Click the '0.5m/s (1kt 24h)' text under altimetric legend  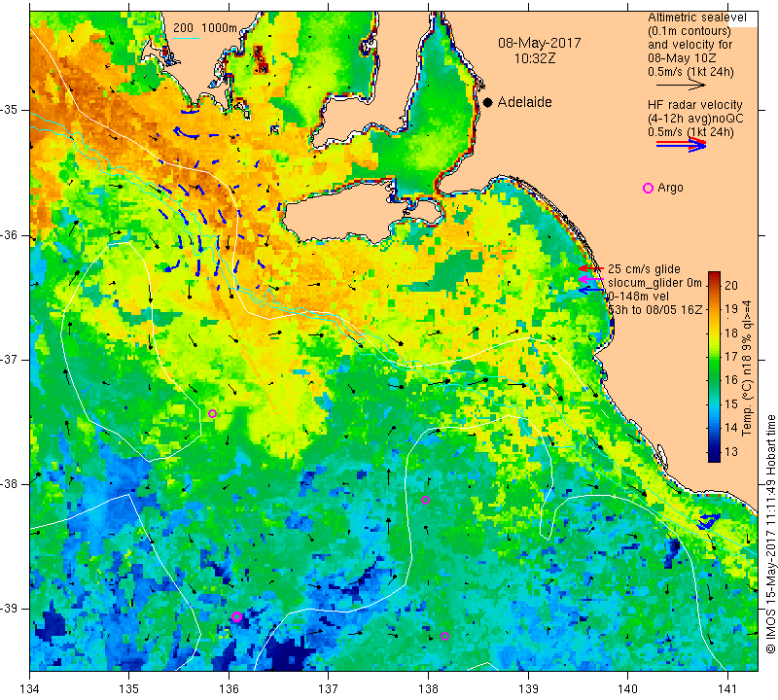[x=690, y=72]
